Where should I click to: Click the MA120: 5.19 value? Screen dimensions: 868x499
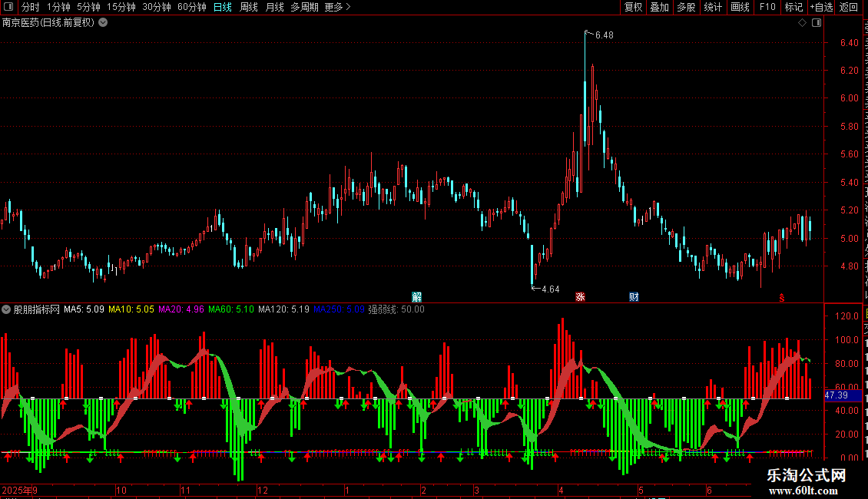pyautogui.click(x=284, y=309)
